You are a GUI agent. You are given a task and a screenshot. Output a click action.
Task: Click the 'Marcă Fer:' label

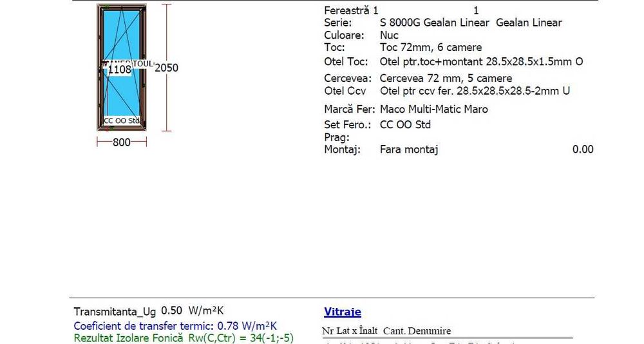pos(350,109)
